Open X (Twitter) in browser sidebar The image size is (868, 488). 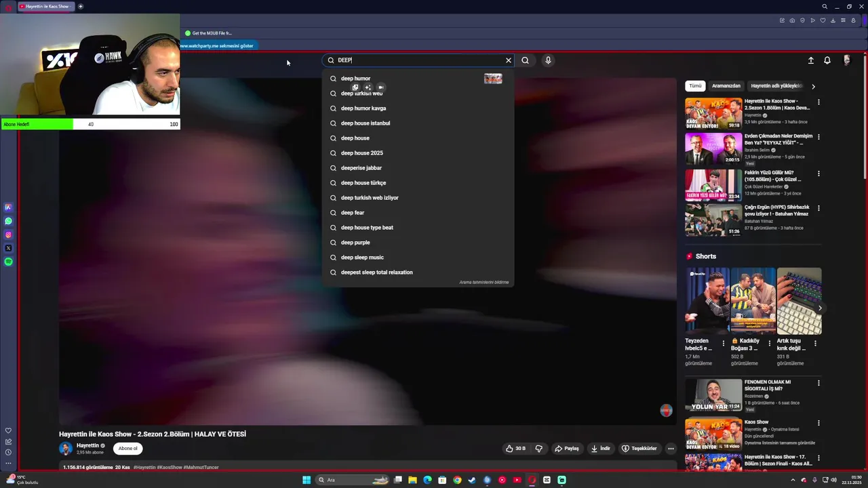(x=8, y=248)
